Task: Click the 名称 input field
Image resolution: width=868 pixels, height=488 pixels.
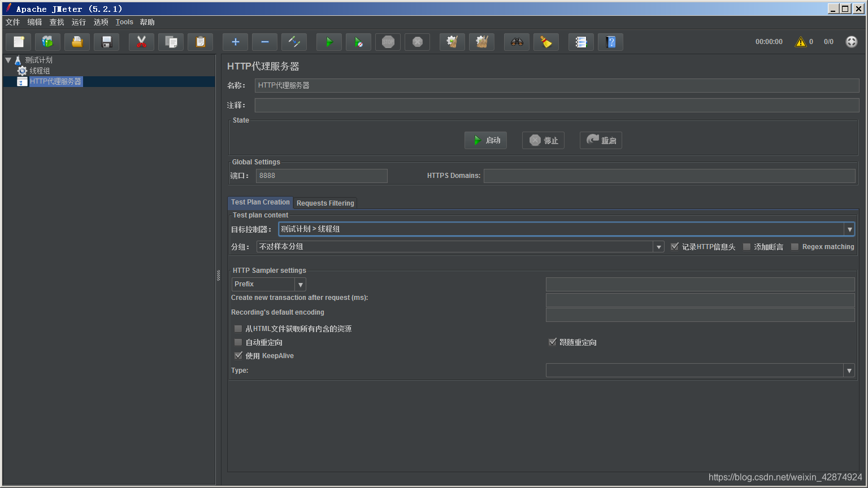Action: pyautogui.click(x=557, y=85)
